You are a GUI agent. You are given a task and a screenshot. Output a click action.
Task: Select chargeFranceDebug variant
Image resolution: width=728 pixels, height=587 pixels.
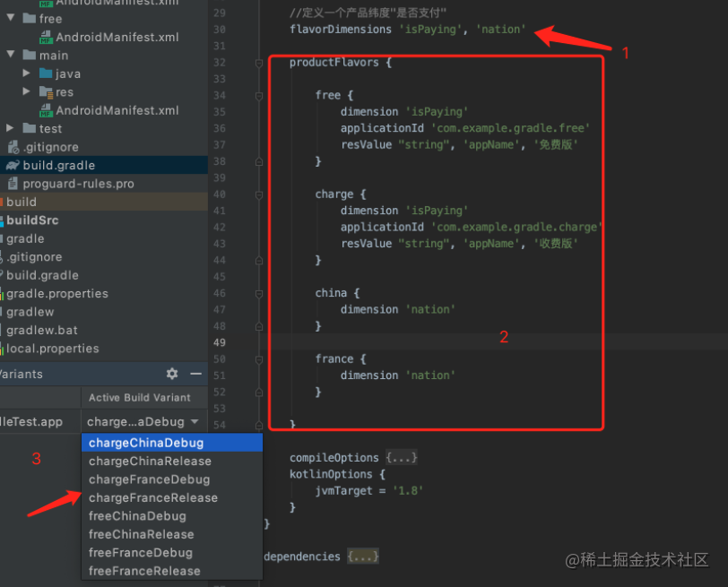[172, 479]
